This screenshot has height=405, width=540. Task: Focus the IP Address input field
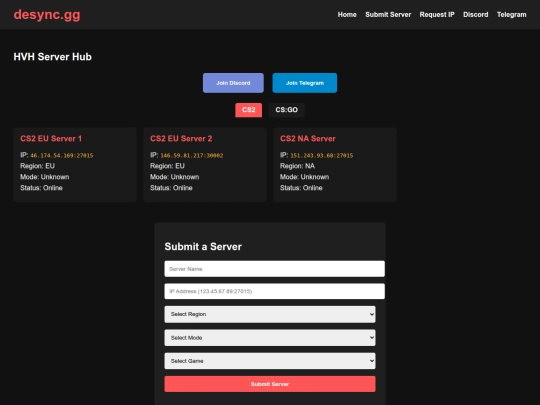(274, 291)
